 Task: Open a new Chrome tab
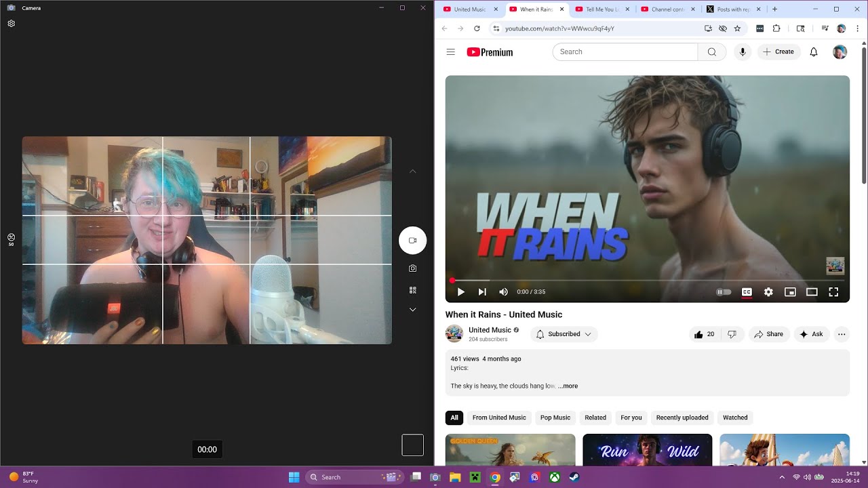775,9
